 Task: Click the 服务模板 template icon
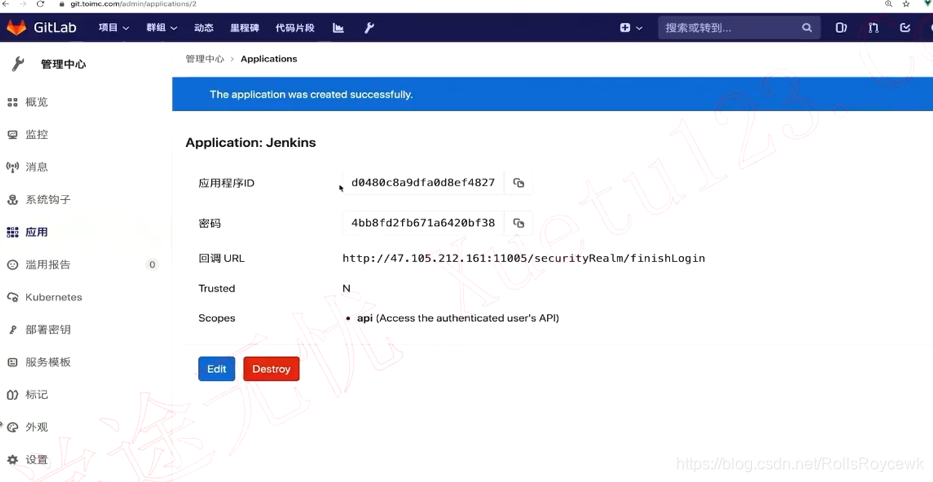pyautogui.click(x=12, y=362)
